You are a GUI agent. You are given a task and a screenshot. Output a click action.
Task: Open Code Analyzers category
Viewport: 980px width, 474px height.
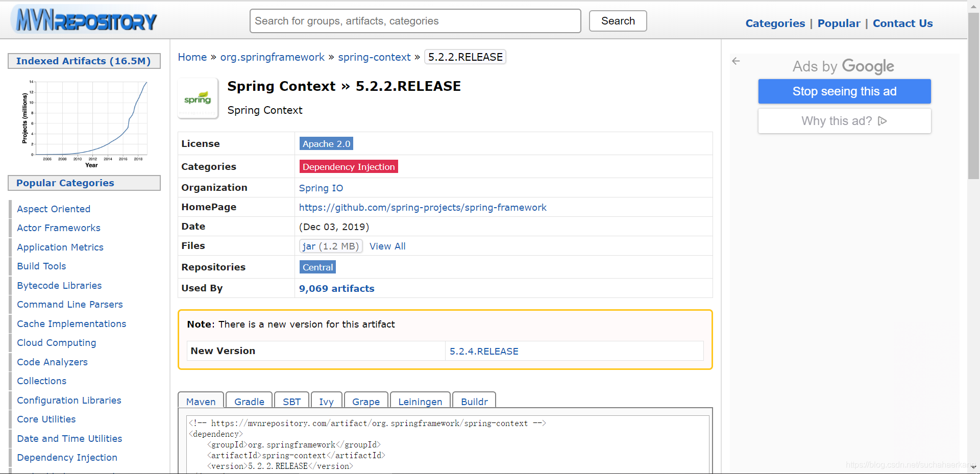point(52,362)
